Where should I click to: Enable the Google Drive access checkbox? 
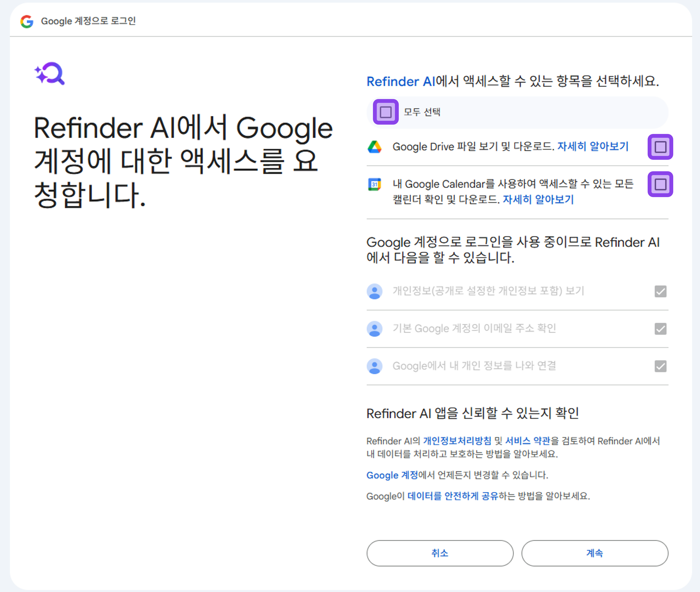click(660, 147)
